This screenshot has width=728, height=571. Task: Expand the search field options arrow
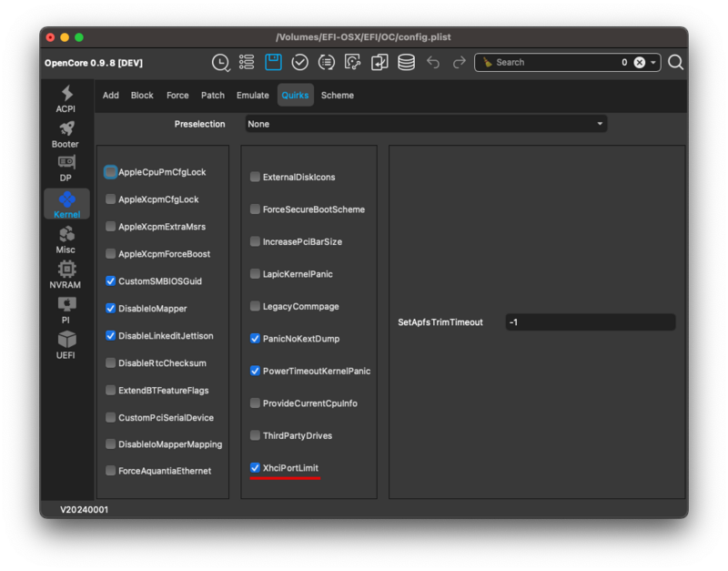pyautogui.click(x=653, y=63)
